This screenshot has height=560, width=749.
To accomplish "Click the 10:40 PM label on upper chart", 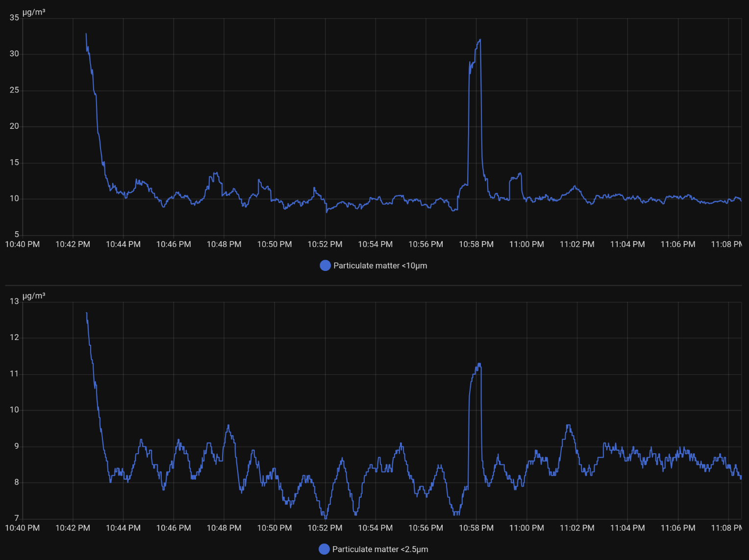I will (x=23, y=244).
